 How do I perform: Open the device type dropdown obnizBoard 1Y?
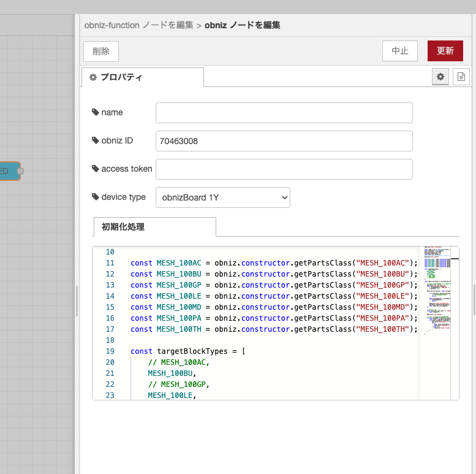[223, 197]
